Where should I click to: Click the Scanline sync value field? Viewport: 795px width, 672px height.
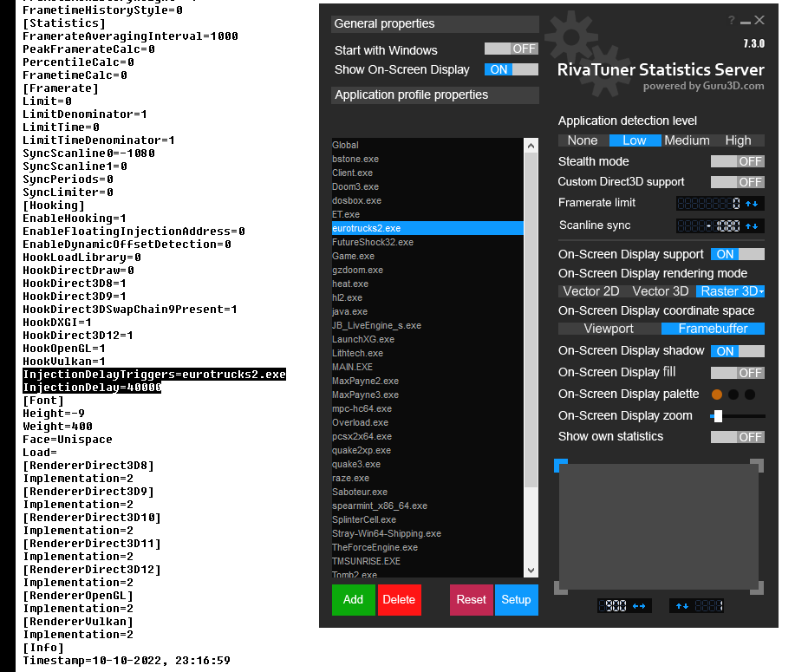tap(709, 225)
